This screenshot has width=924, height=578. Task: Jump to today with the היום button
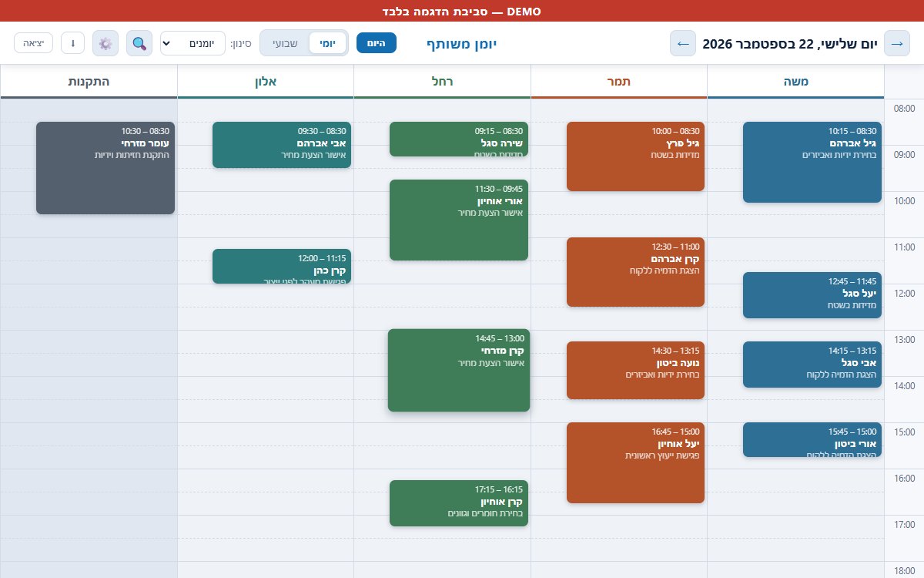[x=377, y=43]
